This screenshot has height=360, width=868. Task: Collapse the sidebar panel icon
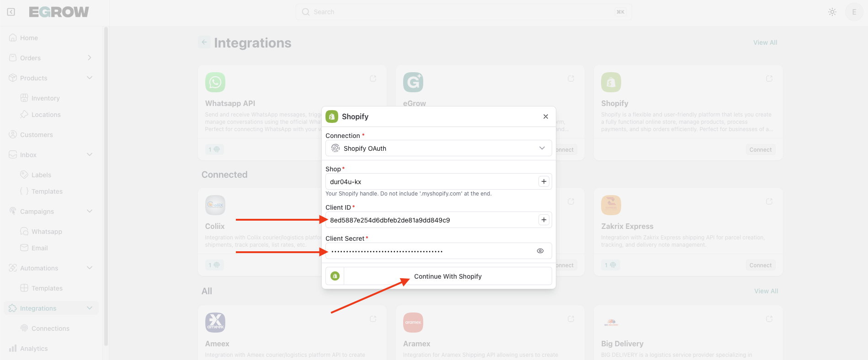tap(11, 12)
